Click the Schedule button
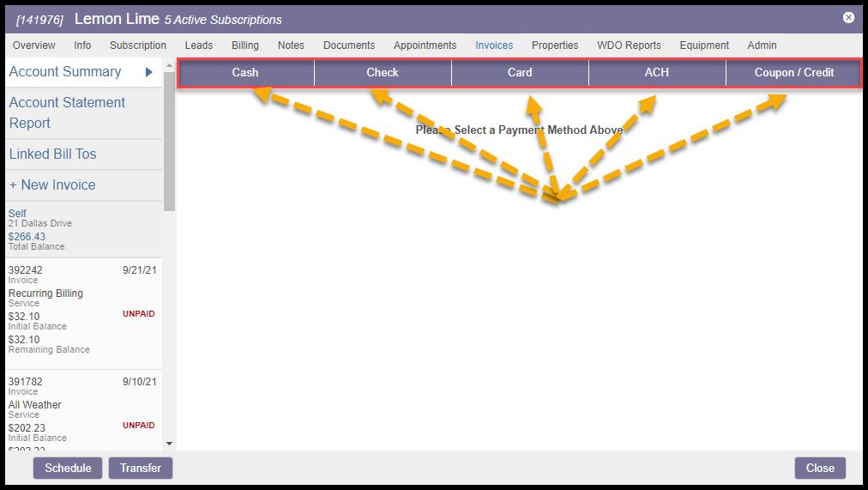This screenshot has width=868, height=490. 68,468
